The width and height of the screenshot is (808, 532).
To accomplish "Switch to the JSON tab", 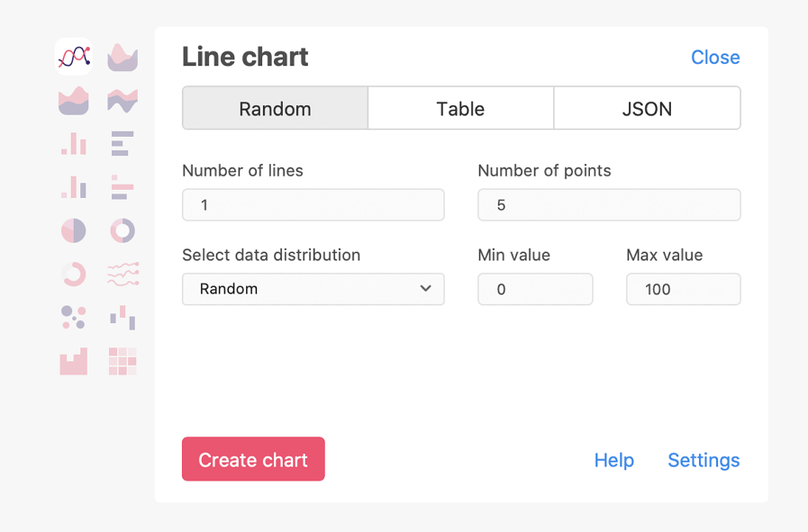I will point(647,109).
